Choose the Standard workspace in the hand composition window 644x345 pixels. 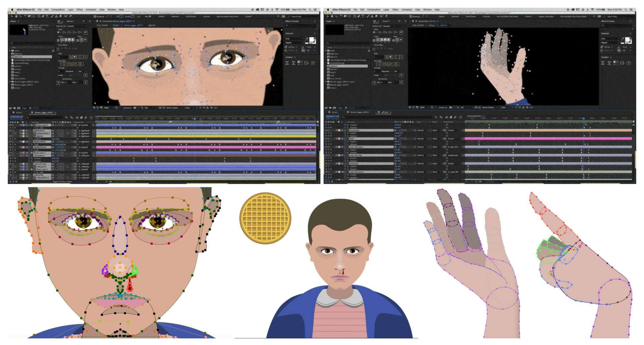455,16
